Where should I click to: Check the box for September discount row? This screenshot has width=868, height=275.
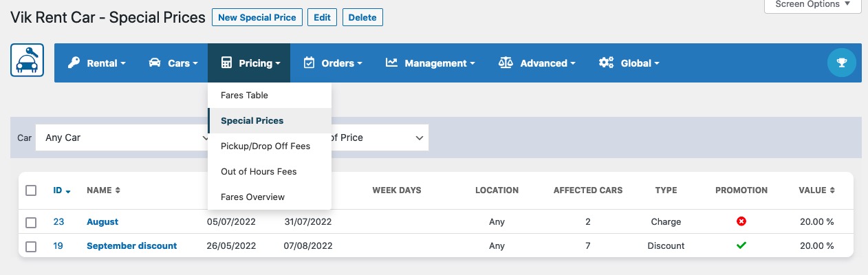31,245
